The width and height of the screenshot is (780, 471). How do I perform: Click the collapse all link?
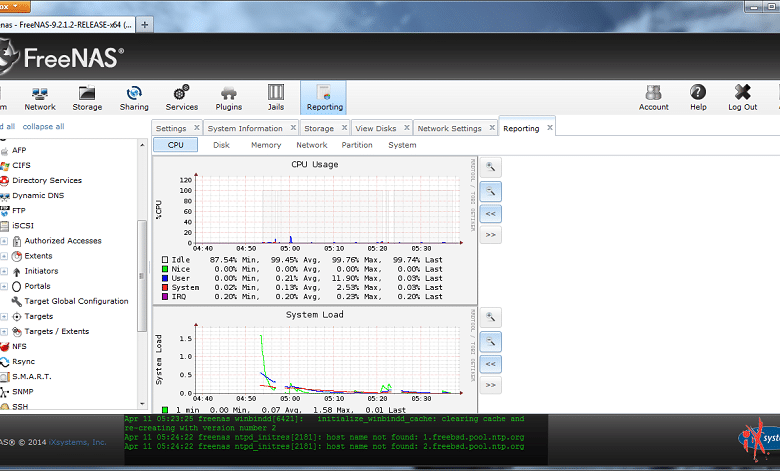[43, 126]
